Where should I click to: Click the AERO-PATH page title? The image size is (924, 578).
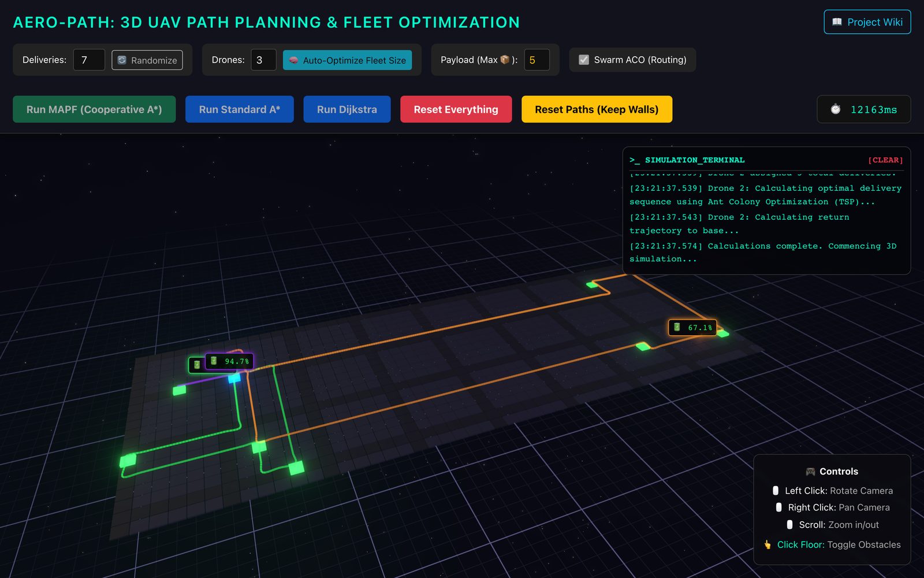267,23
